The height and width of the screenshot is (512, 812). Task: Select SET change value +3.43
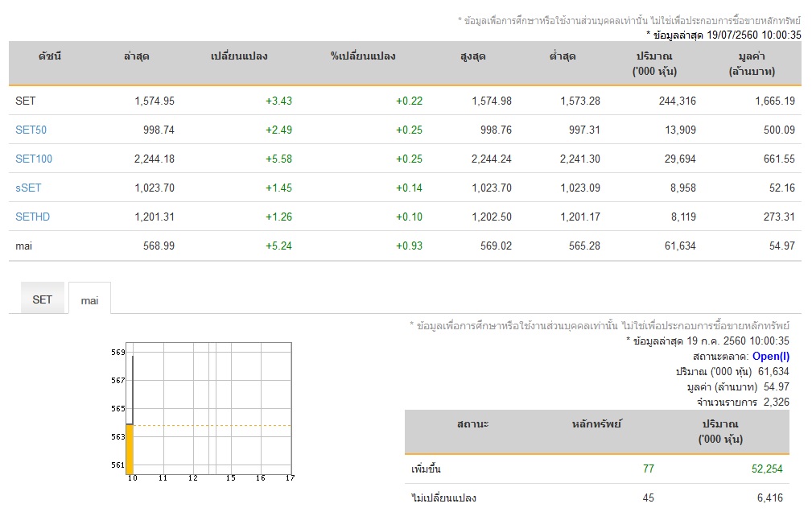point(278,101)
